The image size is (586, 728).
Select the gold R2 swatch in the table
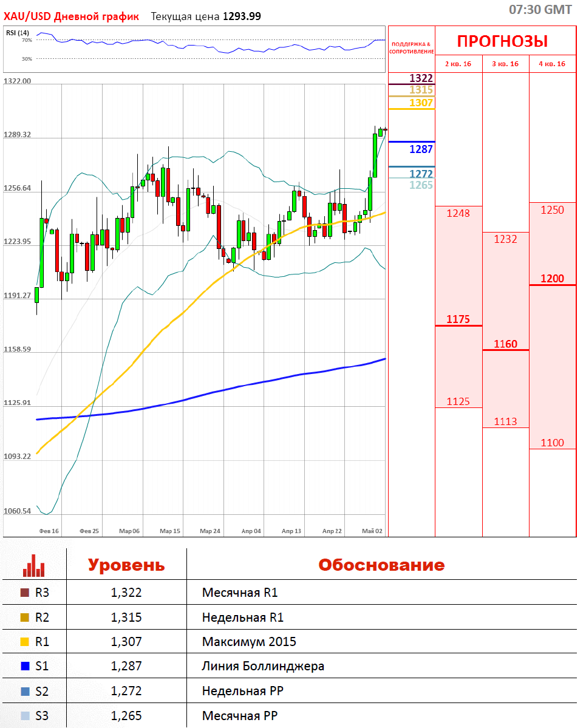pos(25,617)
